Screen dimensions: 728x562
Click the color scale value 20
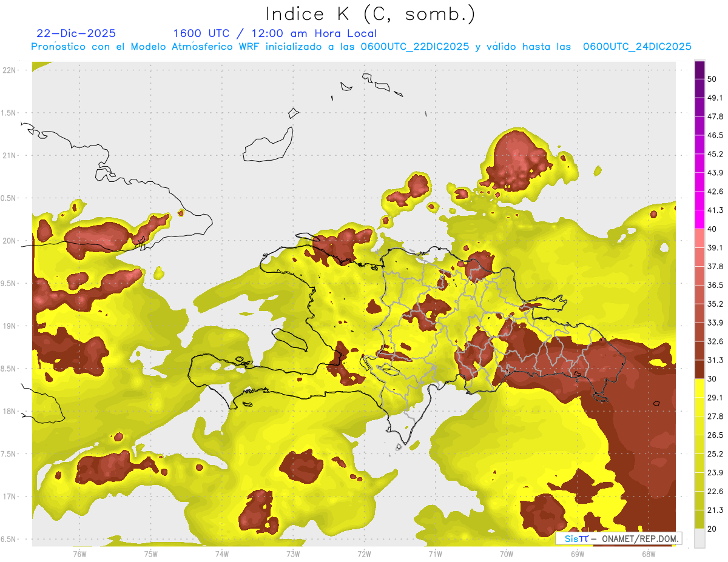pos(712,529)
